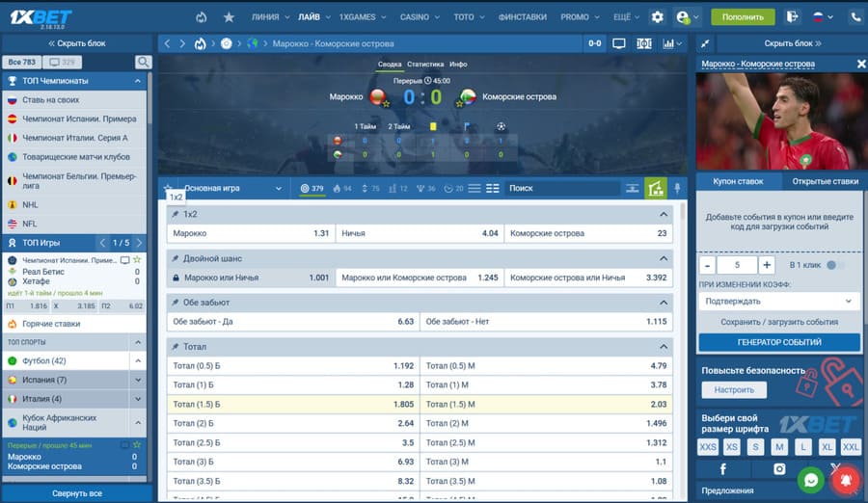Open the WhatsApp chat bubble
This screenshot has height=503, width=868.
point(811,480)
